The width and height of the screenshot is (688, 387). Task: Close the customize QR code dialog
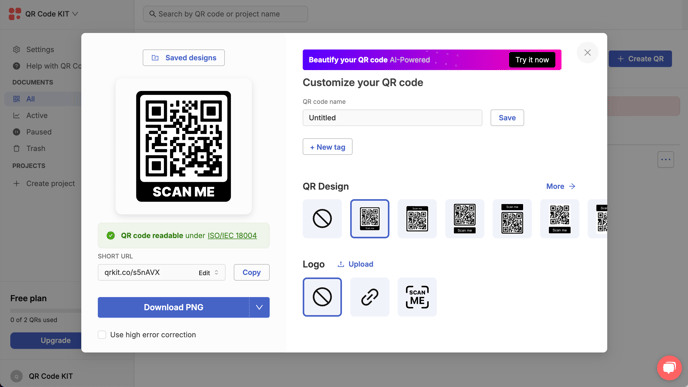coord(587,53)
